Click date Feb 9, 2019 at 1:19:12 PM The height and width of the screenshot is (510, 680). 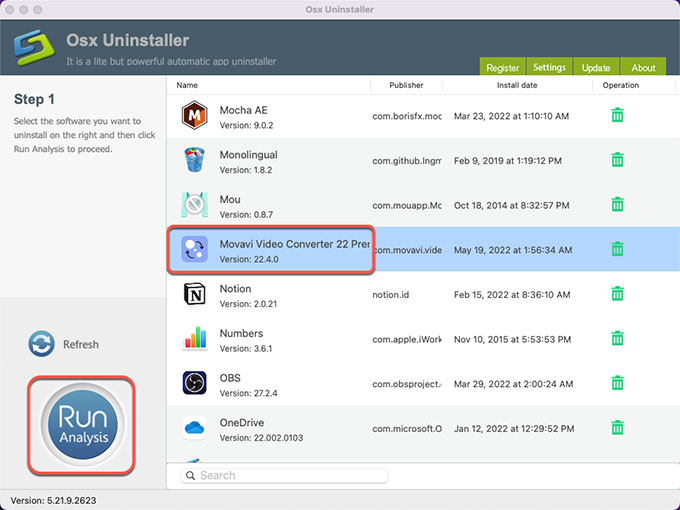508,161
